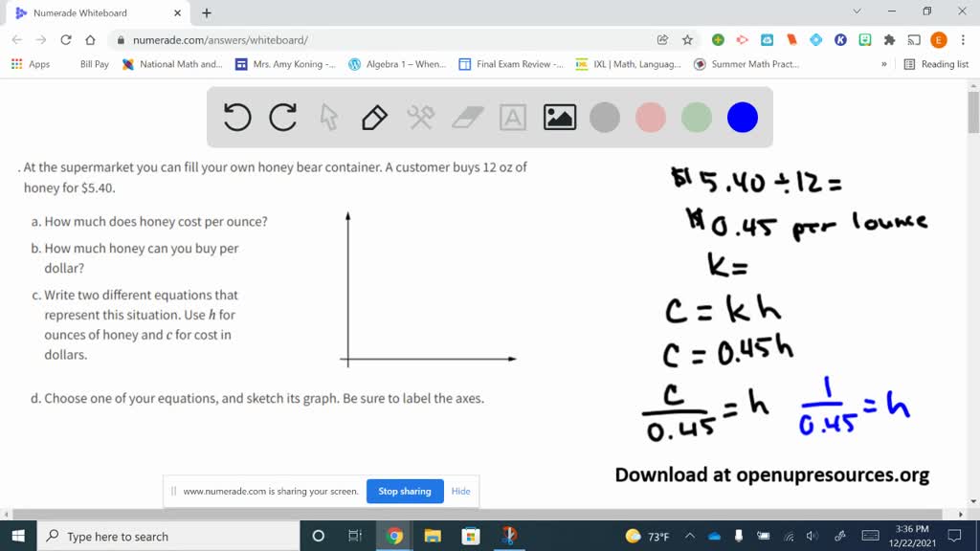Screen dimensions: 980x551
Task: Open Final Exam Review bookmark
Action: [x=511, y=64]
